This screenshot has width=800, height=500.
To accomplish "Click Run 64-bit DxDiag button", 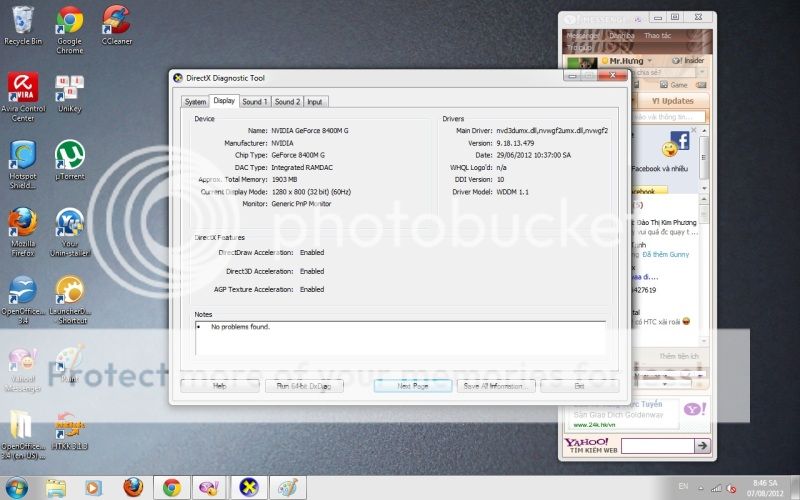I will click(304, 386).
